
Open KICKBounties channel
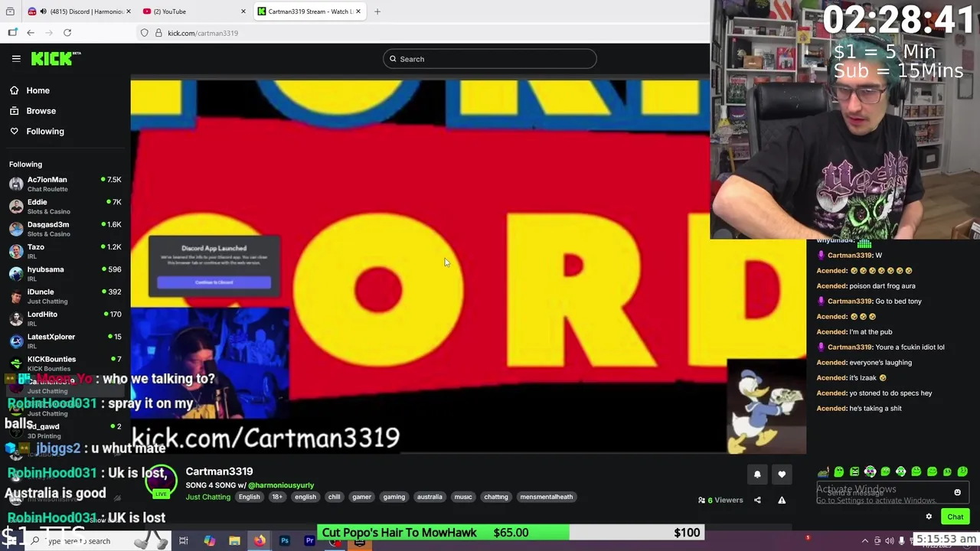(x=65, y=364)
